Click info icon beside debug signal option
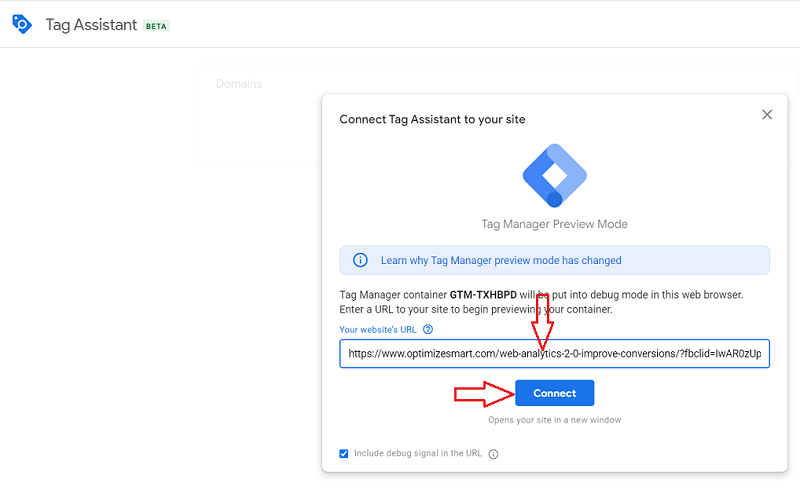The height and width of the screenshot is (491, 800). click(493, 454)
